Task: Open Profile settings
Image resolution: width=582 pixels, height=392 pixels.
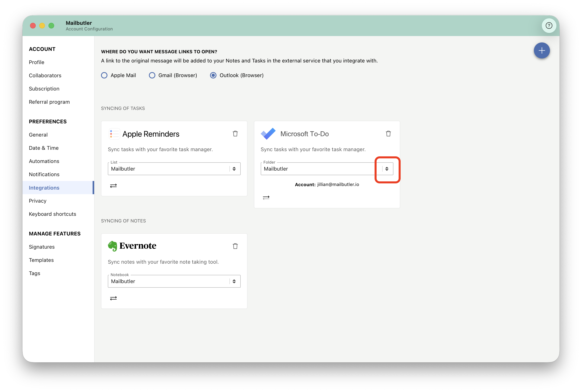Action: point(36,62)
